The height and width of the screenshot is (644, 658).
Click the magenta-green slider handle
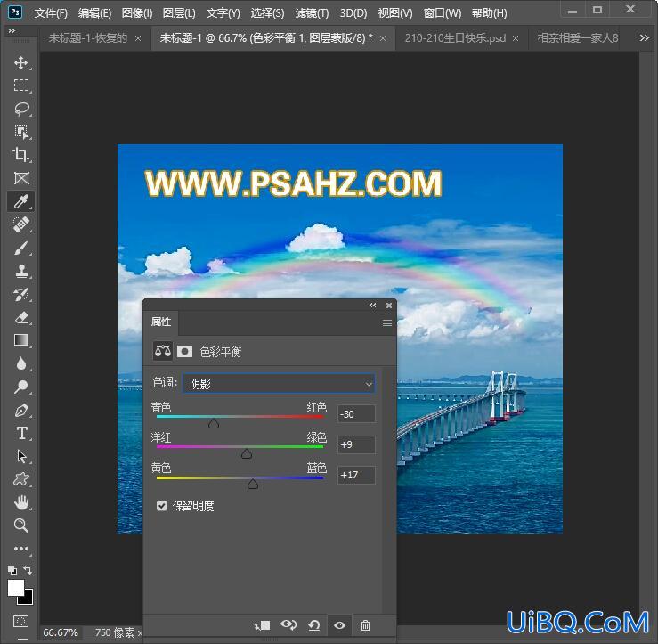(x=247, y=453)
